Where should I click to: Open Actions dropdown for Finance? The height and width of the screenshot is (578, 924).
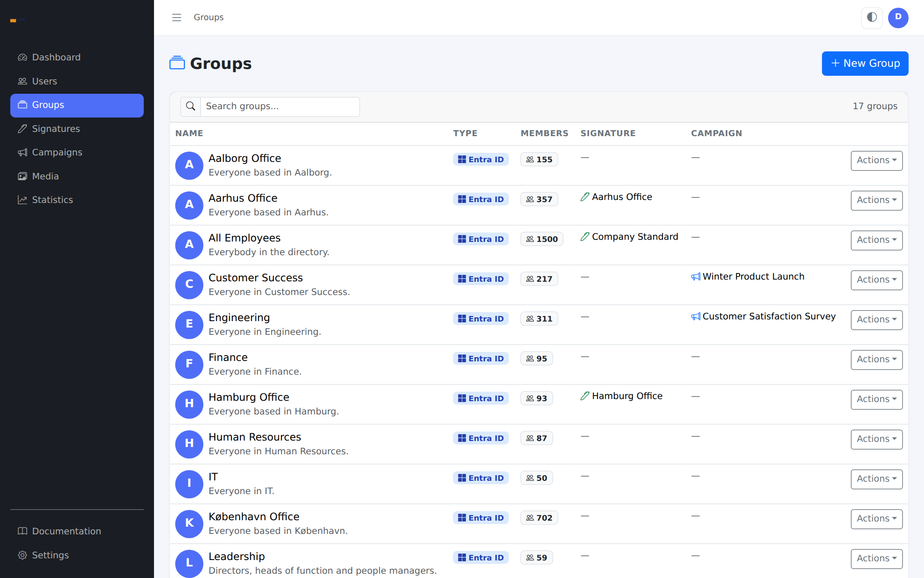(x=877, y=360)
